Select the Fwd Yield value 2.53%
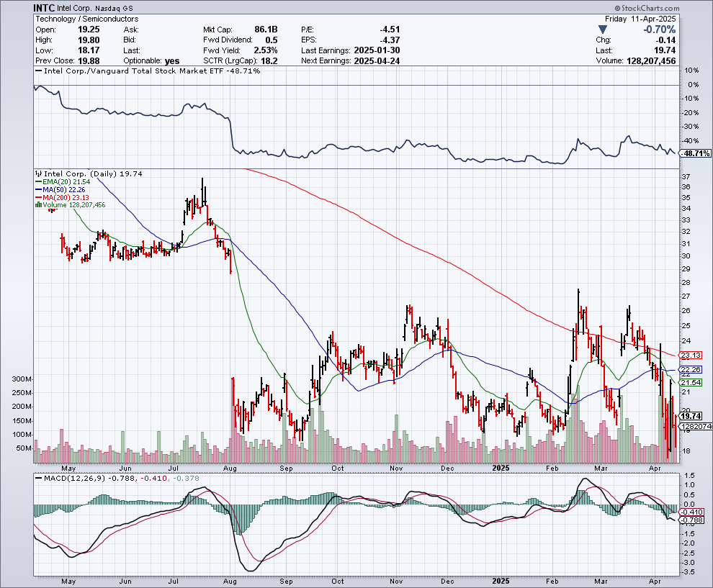The height and width of the screenshot is (588, 713). (x=266, y=50)
